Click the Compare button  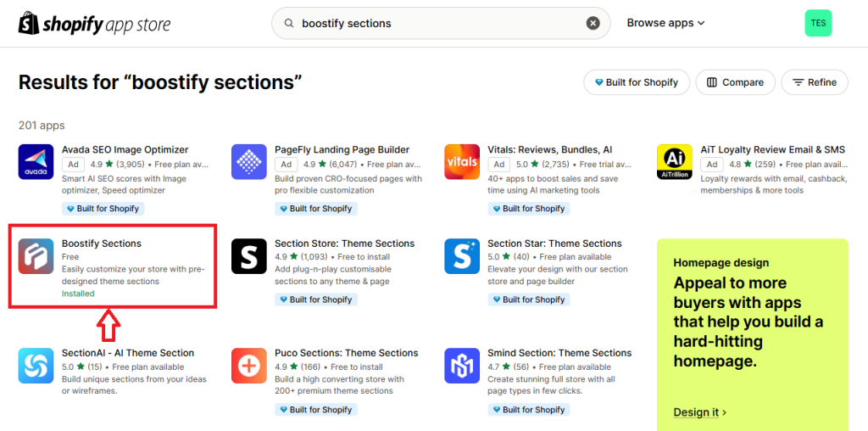[x=735, y=82]
